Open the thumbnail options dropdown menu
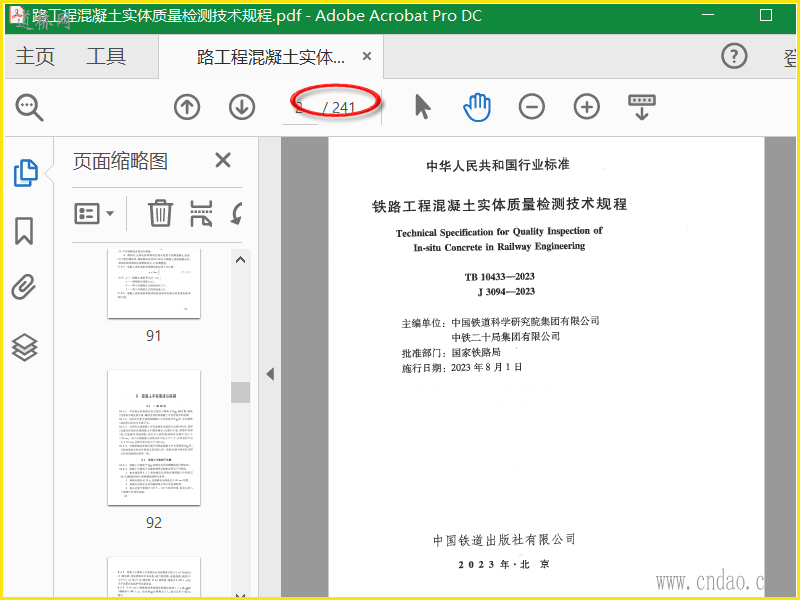 (x=94, y=213)
